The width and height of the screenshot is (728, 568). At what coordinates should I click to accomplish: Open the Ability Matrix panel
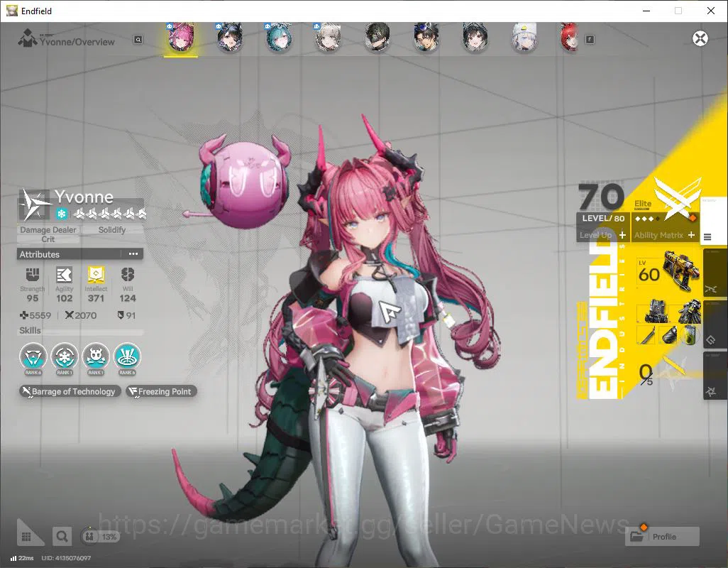tap(665, 235)
